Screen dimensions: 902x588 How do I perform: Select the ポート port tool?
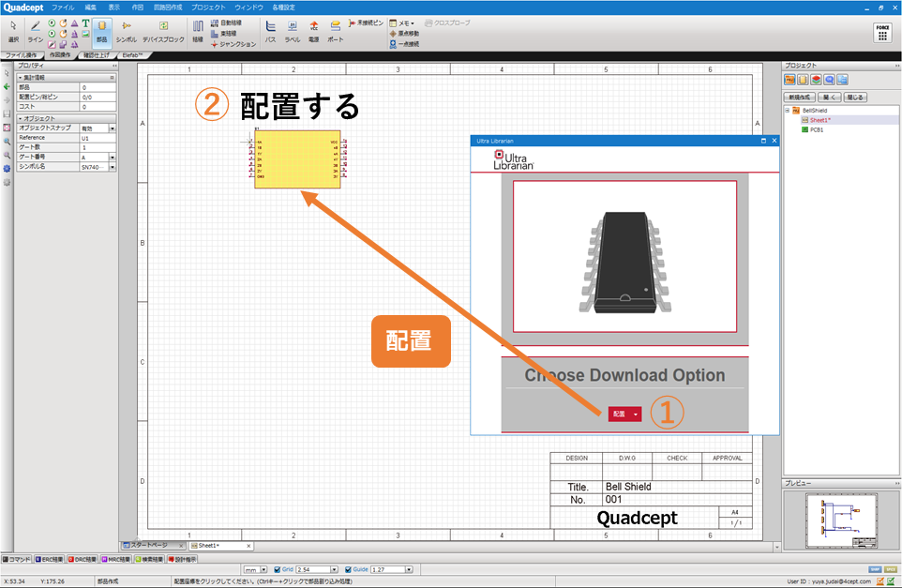[x=336, y=32]
